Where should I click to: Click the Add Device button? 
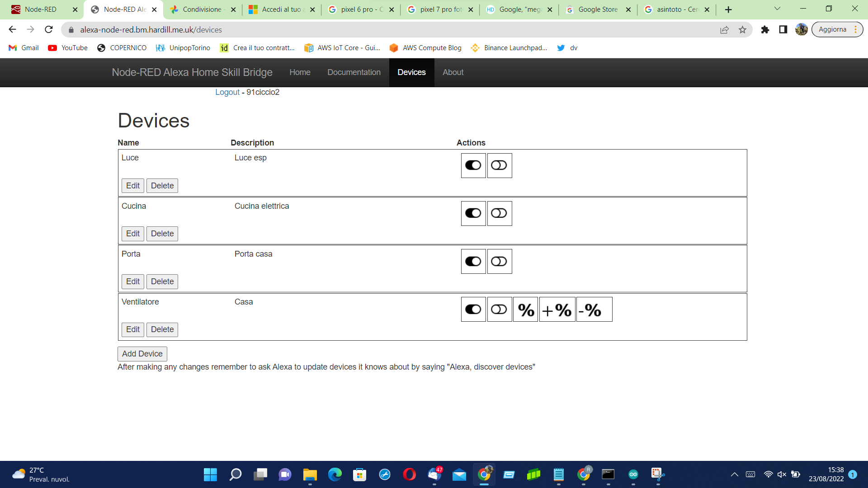pos(142,354)
